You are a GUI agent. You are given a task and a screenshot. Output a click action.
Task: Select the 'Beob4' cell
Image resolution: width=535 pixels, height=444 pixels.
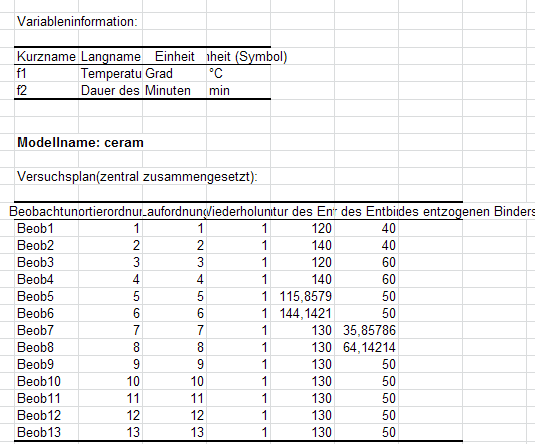(x=46, y=280)
